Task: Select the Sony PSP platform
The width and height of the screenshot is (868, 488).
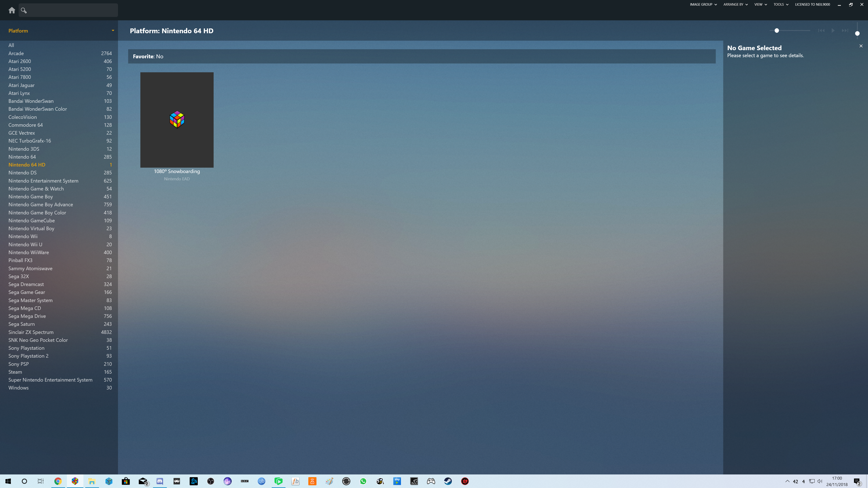Action: 59,364
